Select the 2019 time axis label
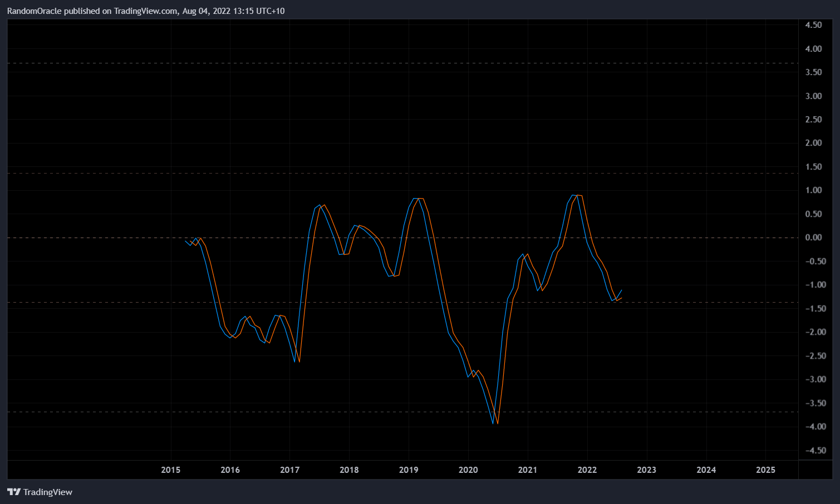 (x=409, y=470)
